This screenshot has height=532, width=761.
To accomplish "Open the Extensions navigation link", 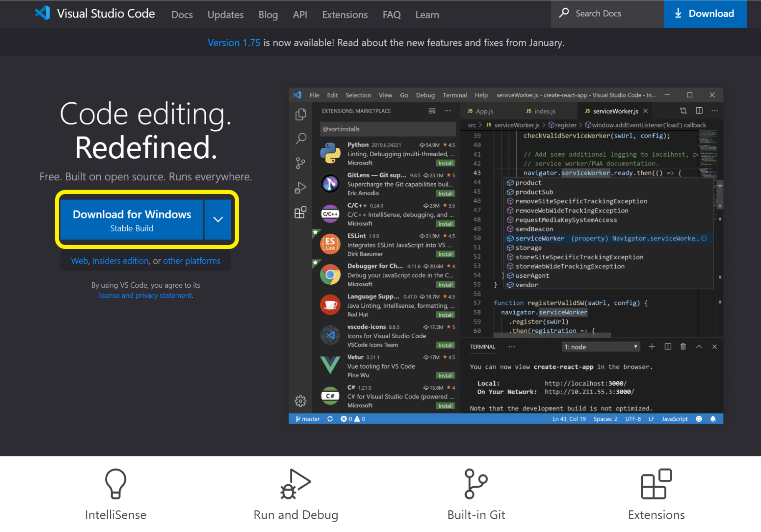I will pyautogui.click(x=345, y=15).
